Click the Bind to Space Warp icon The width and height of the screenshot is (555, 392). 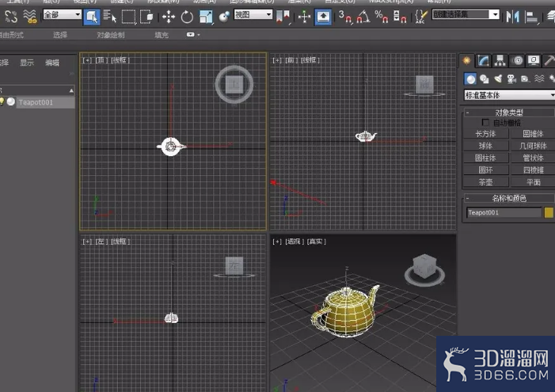click(x=30, y=17)
